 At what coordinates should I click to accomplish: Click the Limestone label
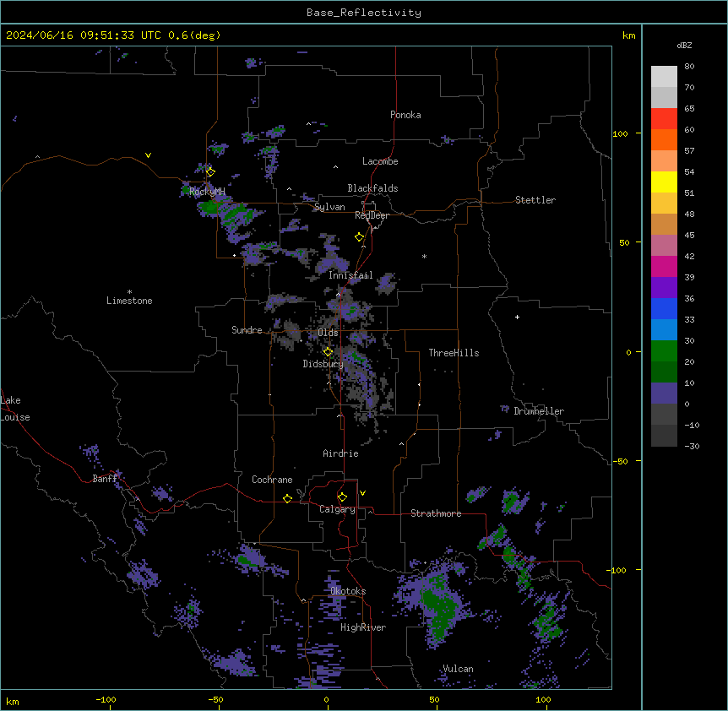pyautogui.click(x=129, y=301)
